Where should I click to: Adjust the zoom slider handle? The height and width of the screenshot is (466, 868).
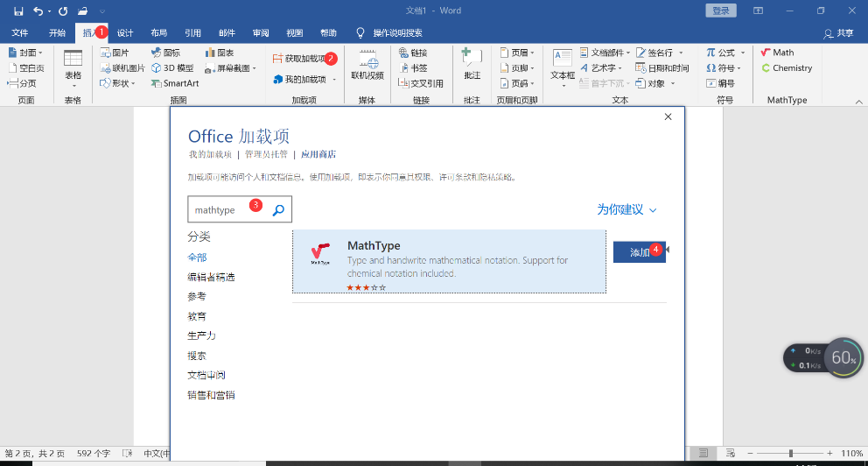pyautogui.click(x=791, y=453)
